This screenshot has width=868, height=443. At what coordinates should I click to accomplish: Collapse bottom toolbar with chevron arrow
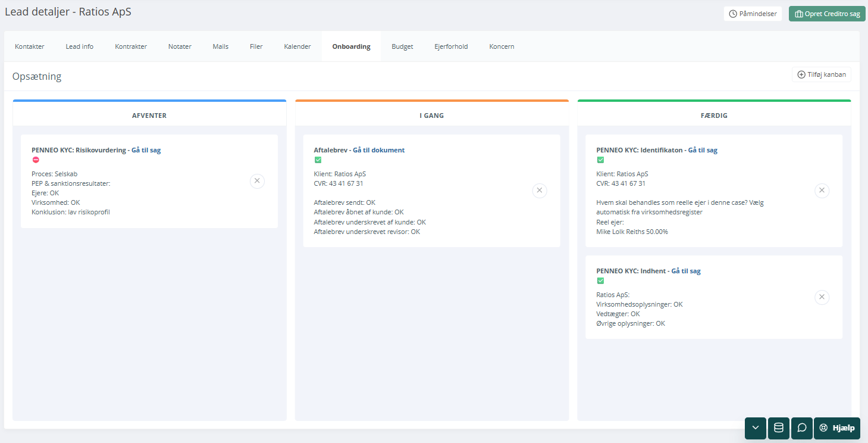(755, 428)
